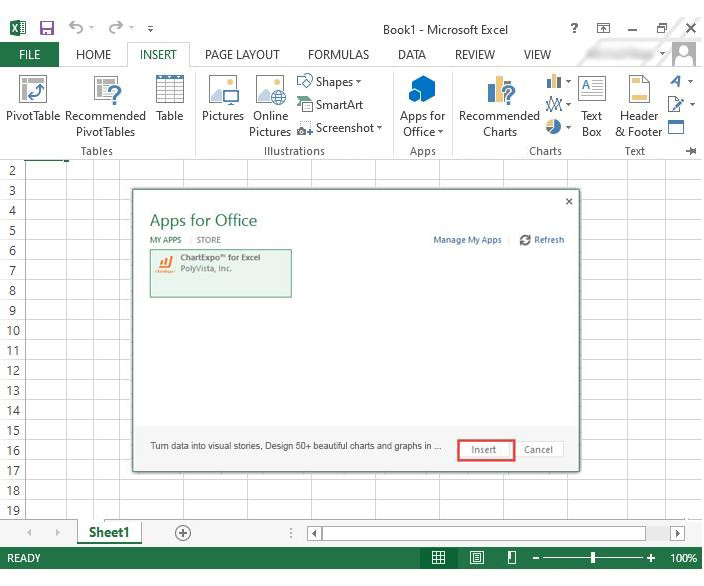
Task: Open Online Pictures
Action: coord(270,105)
